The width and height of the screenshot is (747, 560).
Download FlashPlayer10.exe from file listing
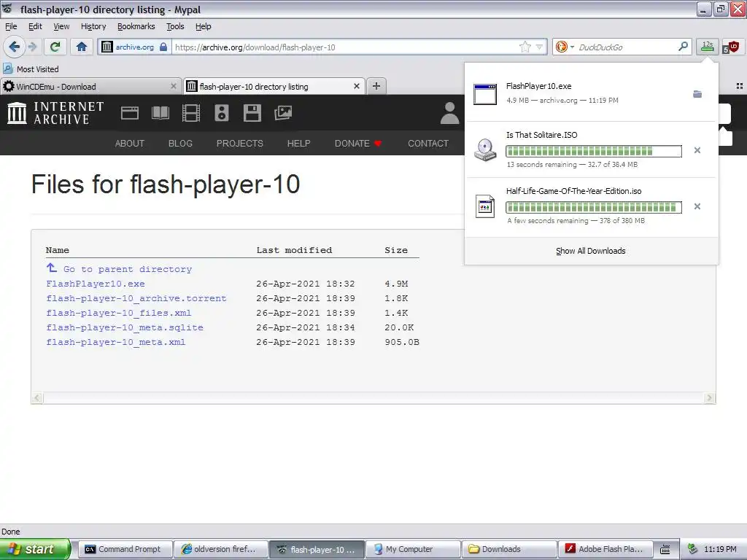(96, 284)
